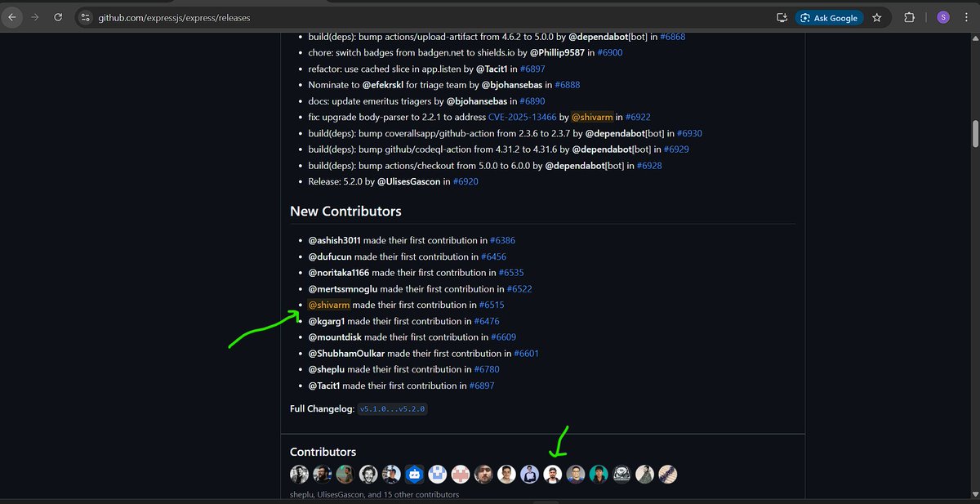Bookmark this page with the star icon

876,17
